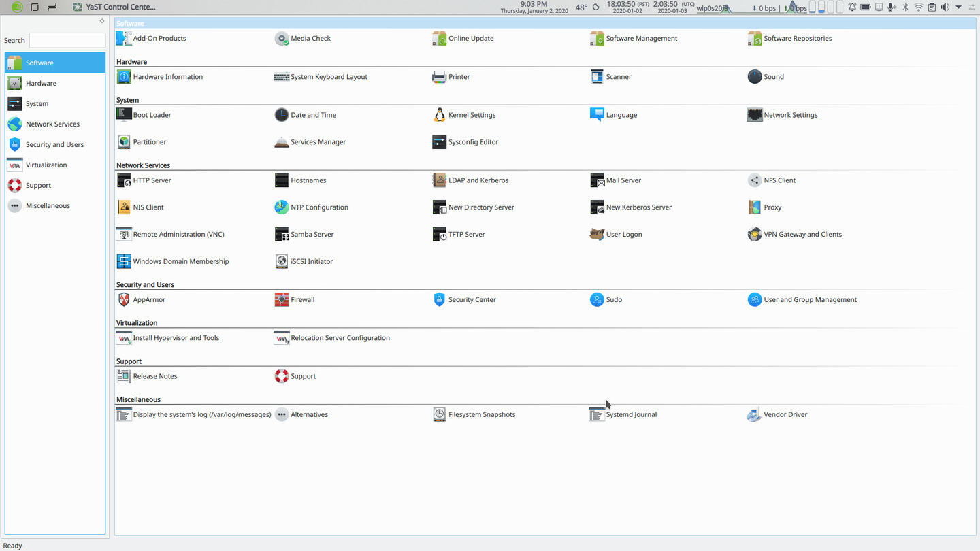Open Relocation Server Configuration
The width and height of the screenshot is (980, 551).
[x=332, y=338]
